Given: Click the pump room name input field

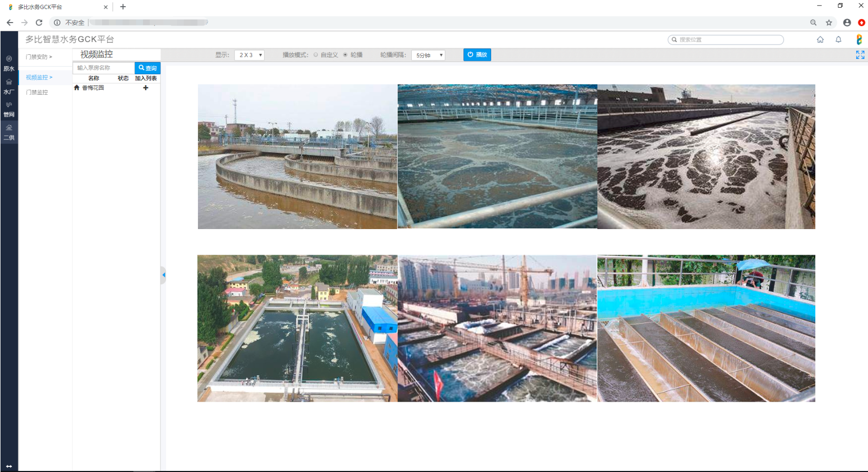Looking at the screenshot, I should tap(104, 68).
